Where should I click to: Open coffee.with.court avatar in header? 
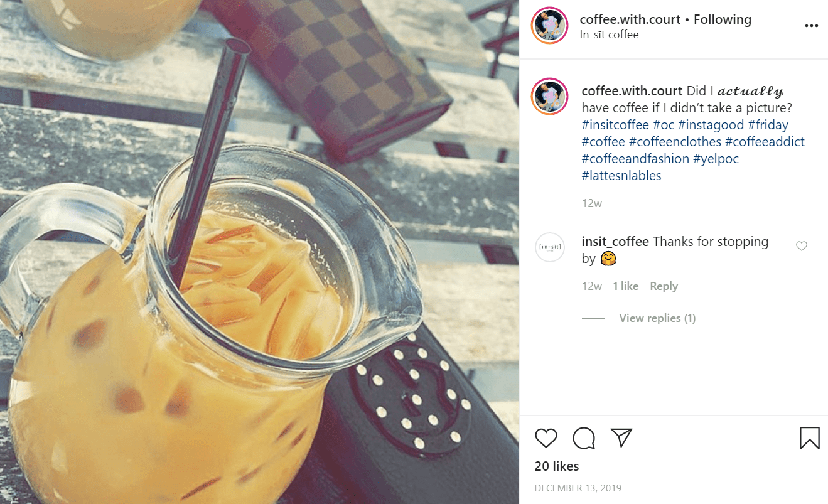(x=549, y=26)
